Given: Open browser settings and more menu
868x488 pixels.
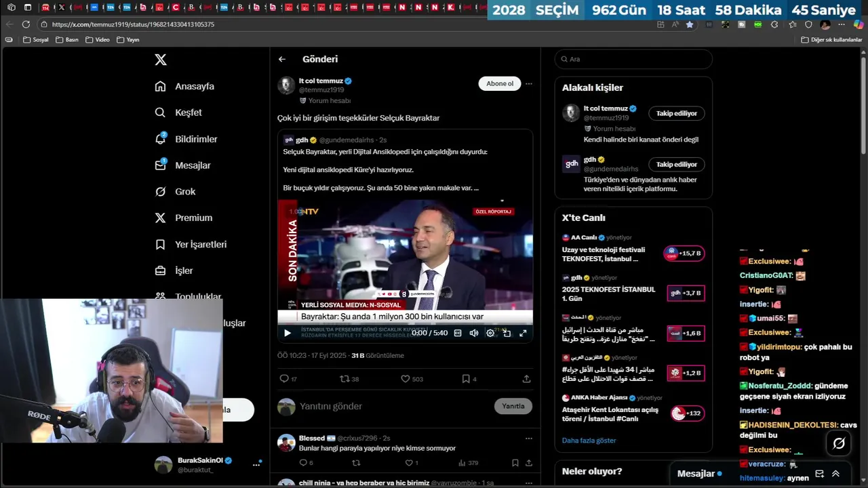Looking at the screenshot, I should pos(842,24).
